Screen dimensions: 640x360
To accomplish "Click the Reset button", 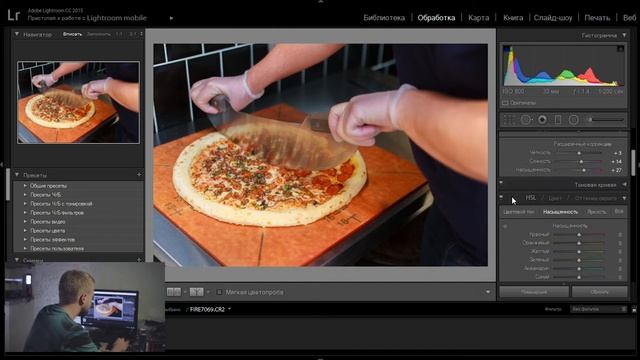I will pos(600,292).
